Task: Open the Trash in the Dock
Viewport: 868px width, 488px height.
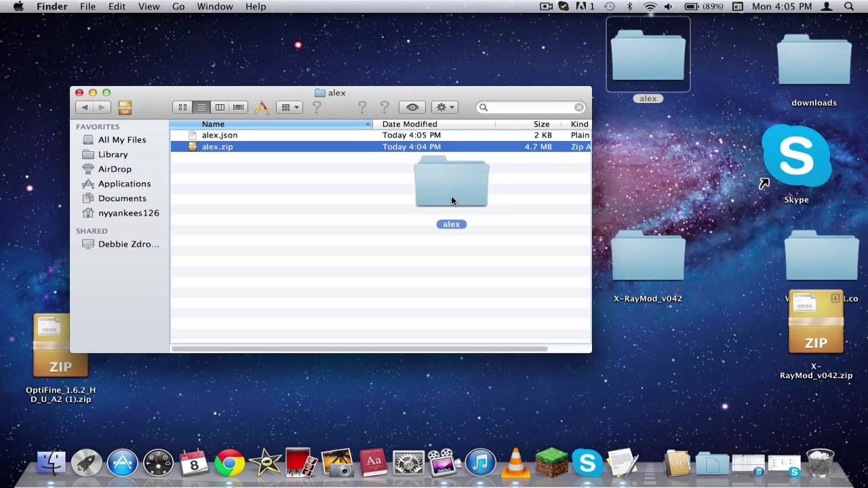Action: click(820, 463)
